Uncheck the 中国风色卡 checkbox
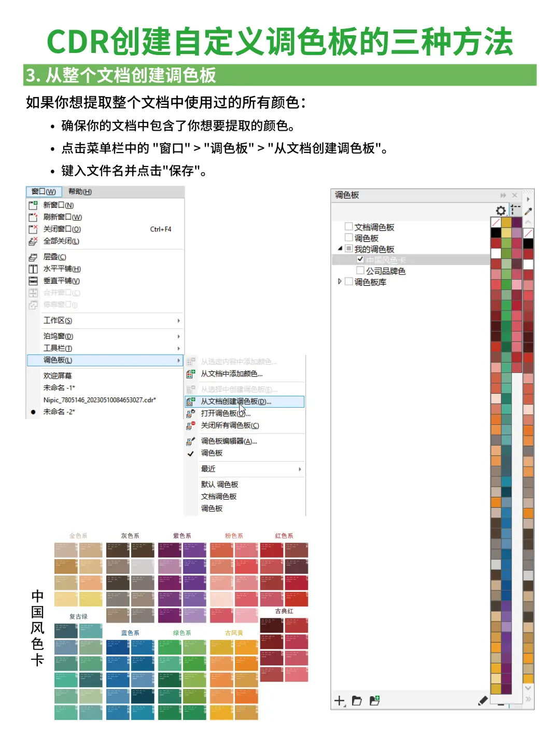The width and height of the screenshot is (560, 747). click(360, 259)
